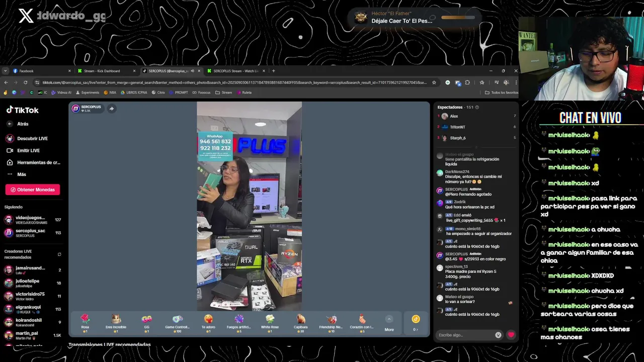Screen dimensions: 644x362
Task: Send Fuegos artificiales gift
Action: click(x=239, y=323)
